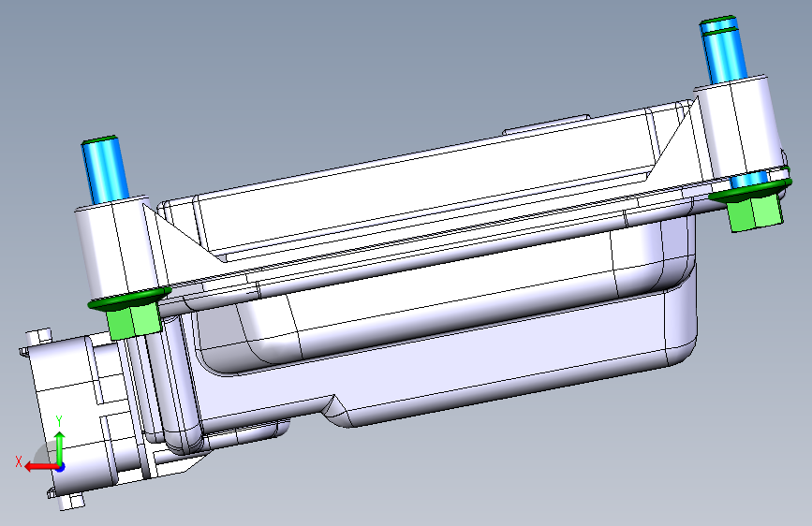Pick the small raised tab on the top edge of the cover
Image resolution: width=812 pixels, height=526 pixels.
pyautogui.click(x=546, y=124)
